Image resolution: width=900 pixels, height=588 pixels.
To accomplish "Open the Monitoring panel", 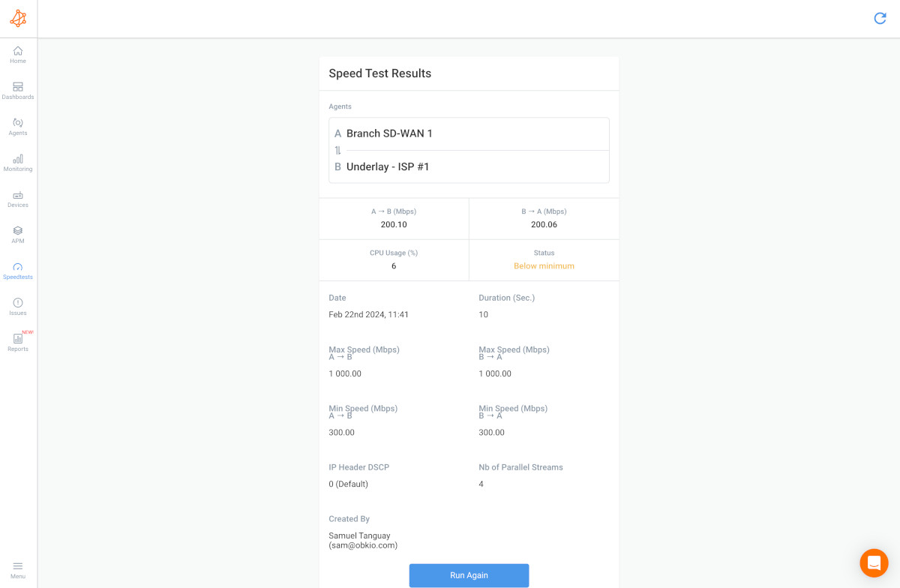I will tap(17, 161).
